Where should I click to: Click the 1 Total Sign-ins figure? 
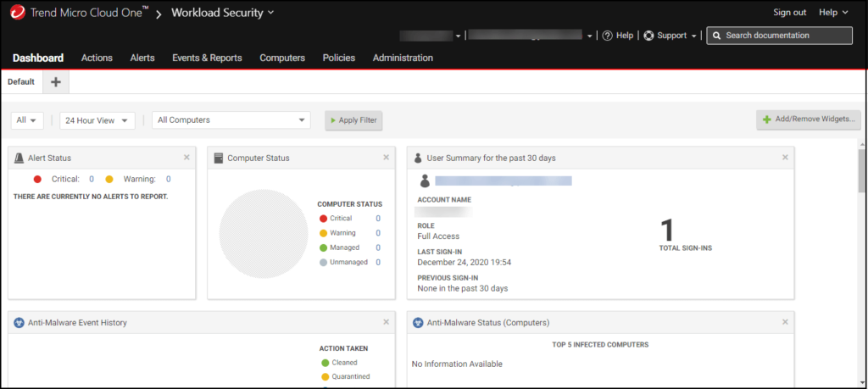coord(669,229)
